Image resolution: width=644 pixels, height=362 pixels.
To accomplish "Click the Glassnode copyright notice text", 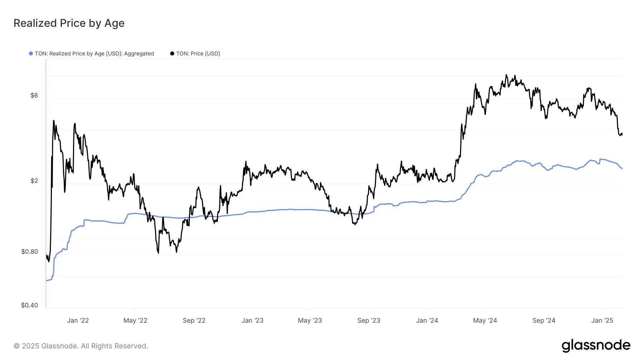I will pyautogui.click(x=81, y=346).
